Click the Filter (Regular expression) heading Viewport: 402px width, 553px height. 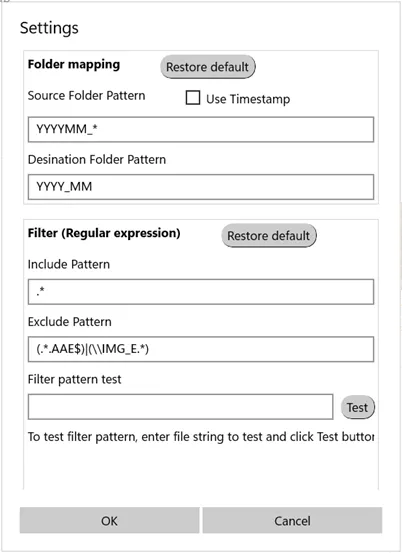[104, 233]
